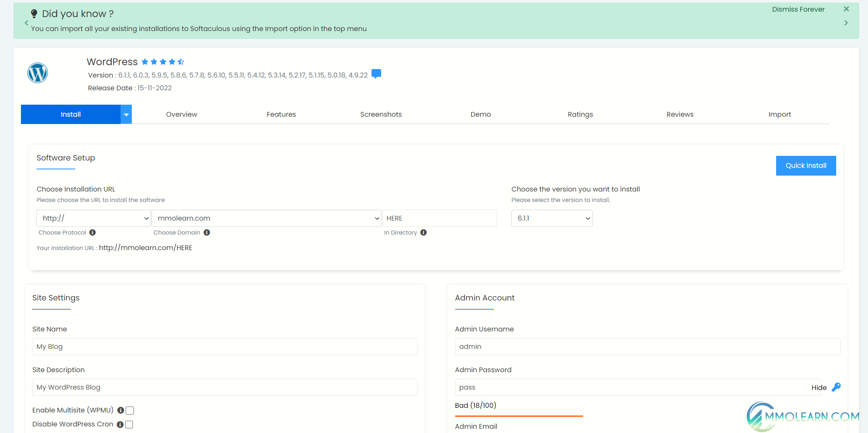868x433 pixels.
Task: Click the Site Settings heading
Action: [56, 298]
